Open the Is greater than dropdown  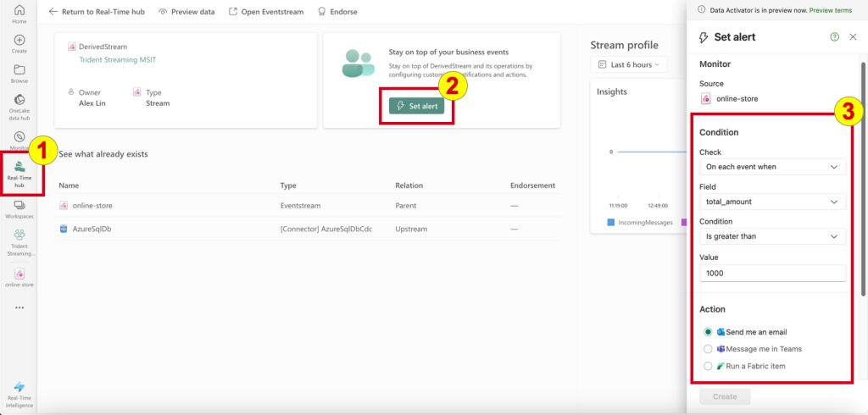[x=772, y=237]
